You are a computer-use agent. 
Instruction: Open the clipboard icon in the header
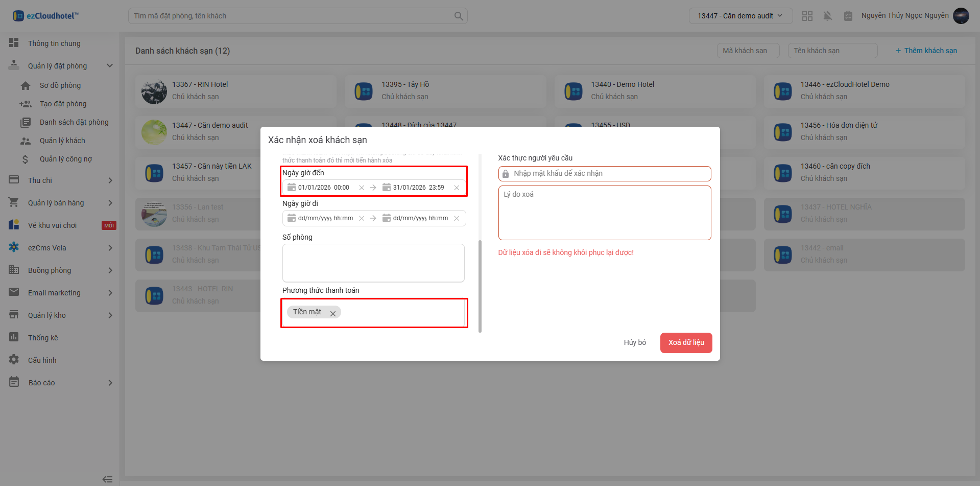pos(848,16)
